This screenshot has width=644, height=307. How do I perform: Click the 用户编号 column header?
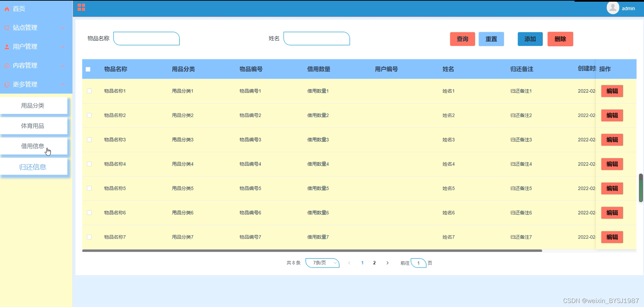(387, 69)
